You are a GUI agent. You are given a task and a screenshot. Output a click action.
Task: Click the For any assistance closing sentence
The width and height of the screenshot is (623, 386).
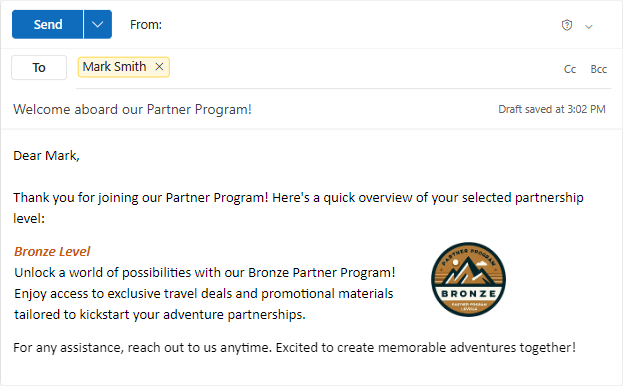294,347
